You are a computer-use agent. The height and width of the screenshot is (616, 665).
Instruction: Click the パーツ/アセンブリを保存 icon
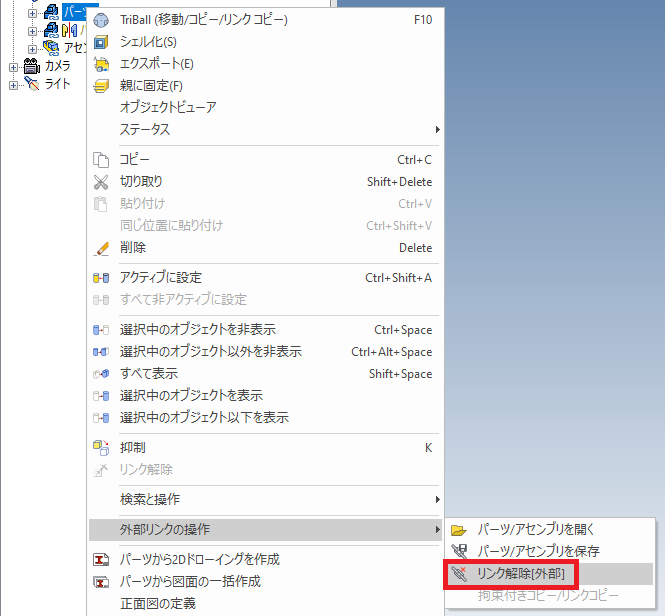pos(459,551)
